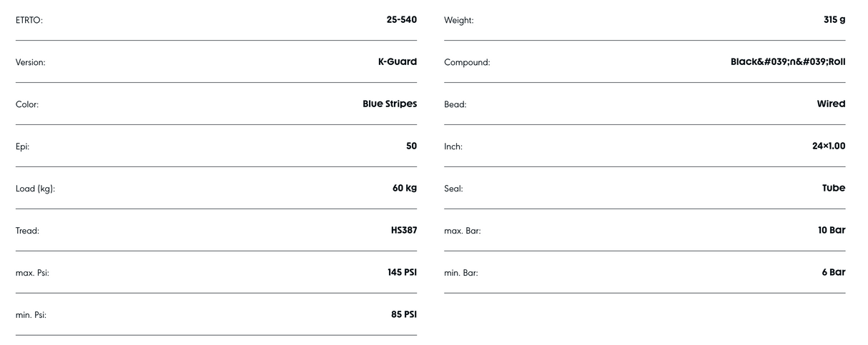This screenshot has height=345, width=868.
Task: Click the Epi value 50
Action: pyautogui.click(x=411, y=146)
